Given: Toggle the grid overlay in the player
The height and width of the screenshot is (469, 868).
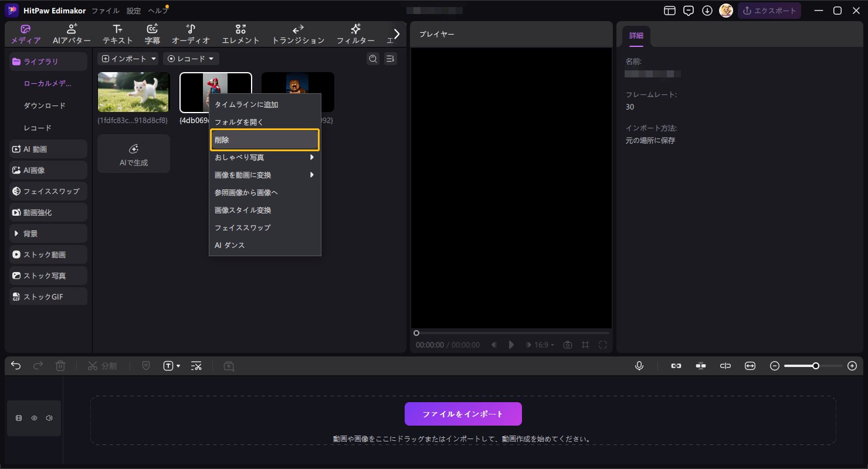Looking at the screenshot, I should point(585,345).
